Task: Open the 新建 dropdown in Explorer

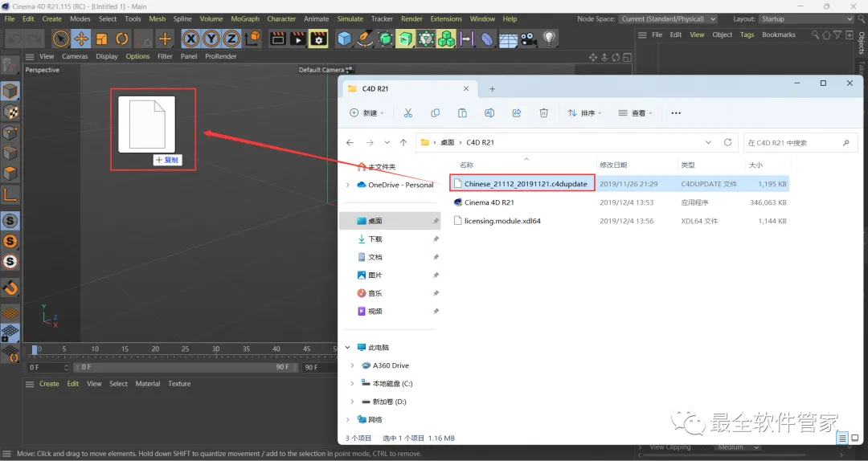Action: click(366, 113)
